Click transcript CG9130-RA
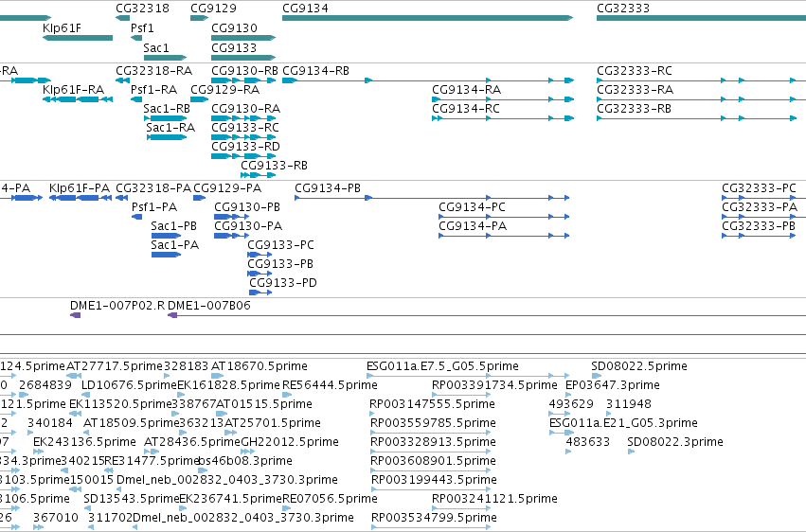Image resolution: width=806 pixels, height=532 pixels. coord(243,118)
